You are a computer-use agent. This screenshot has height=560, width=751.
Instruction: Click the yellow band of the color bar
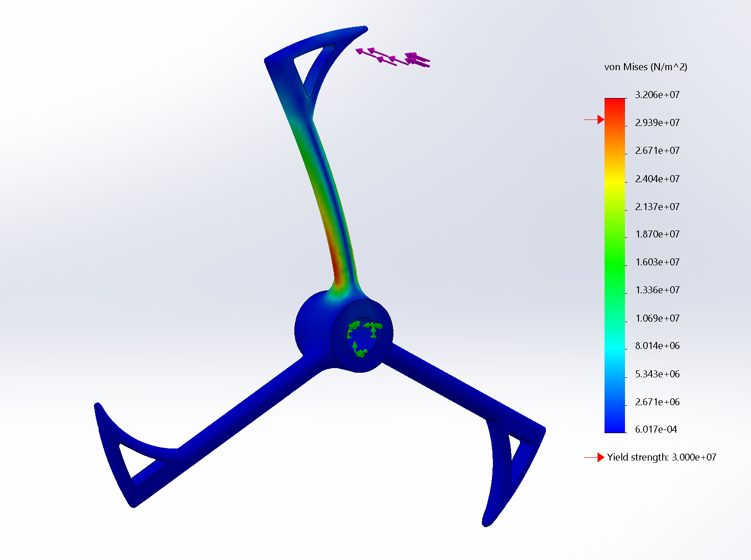(x=615, y=183)
